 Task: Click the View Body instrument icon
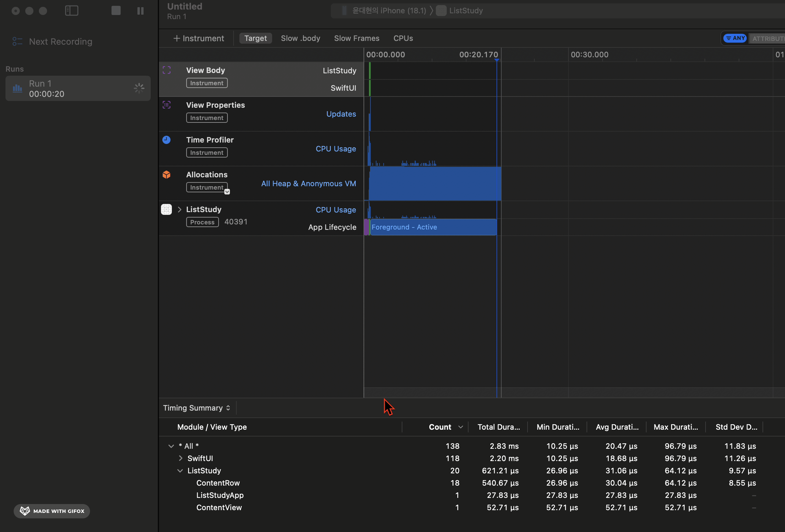point(166,70)
